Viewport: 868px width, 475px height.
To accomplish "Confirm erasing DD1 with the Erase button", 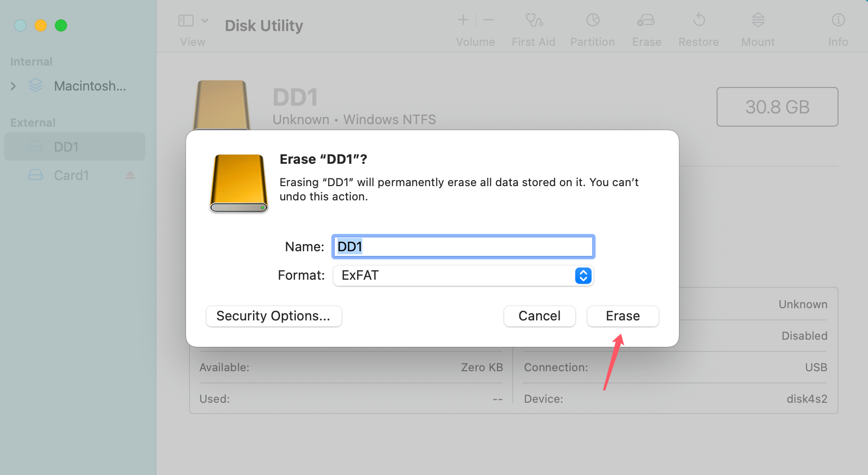I will [x=623, y=316].
